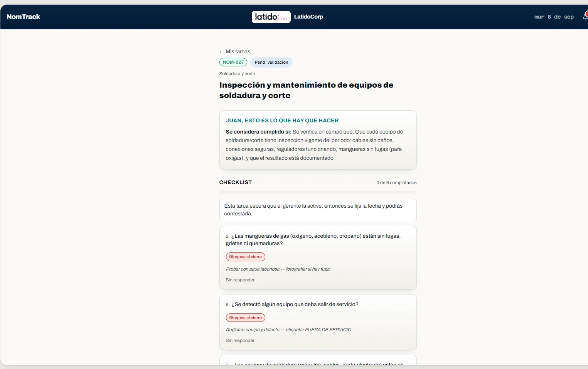
Task: Click the LatidoCorp company name
Action: (308, 17)
